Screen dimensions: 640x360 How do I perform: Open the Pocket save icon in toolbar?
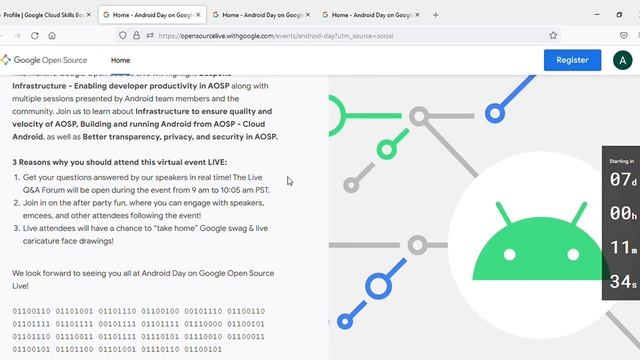624,36
